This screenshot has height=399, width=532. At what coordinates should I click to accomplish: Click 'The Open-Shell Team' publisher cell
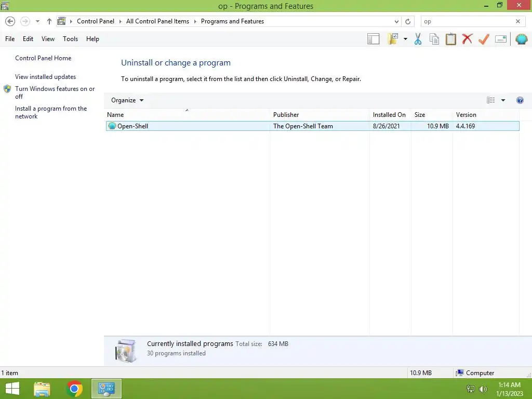click(303, 126)
